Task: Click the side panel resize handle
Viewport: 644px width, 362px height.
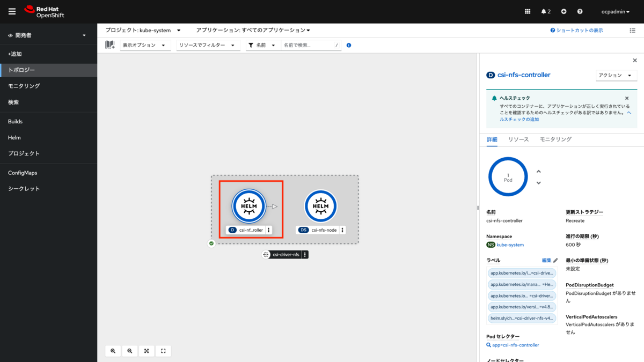Action: pos(477,208)
